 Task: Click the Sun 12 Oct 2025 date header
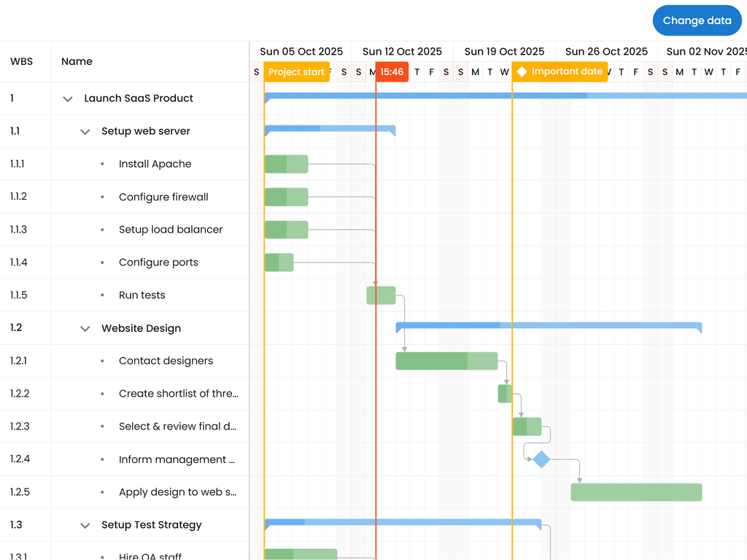pos(403,51)
